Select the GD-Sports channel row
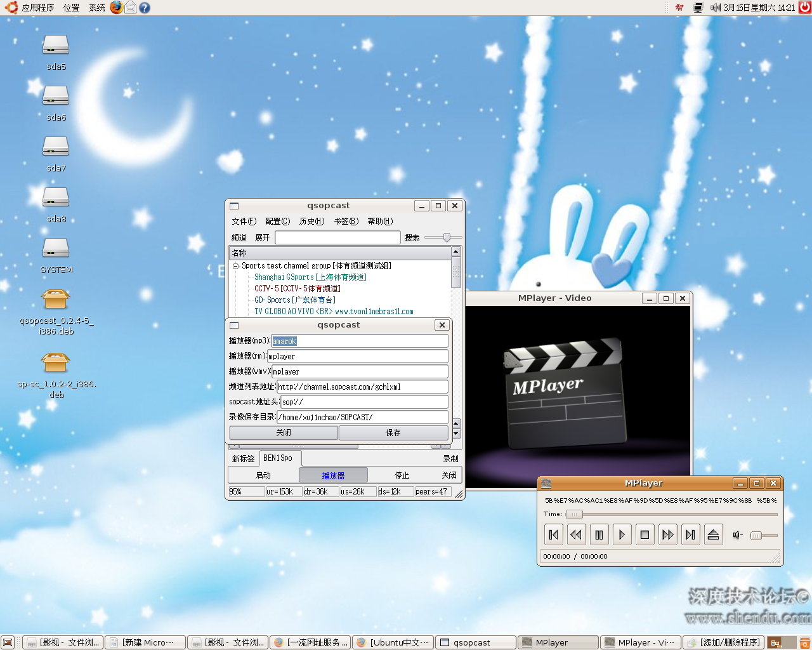Image resolution: width=812 pixels, height=650 pixels. pos(294,300)
